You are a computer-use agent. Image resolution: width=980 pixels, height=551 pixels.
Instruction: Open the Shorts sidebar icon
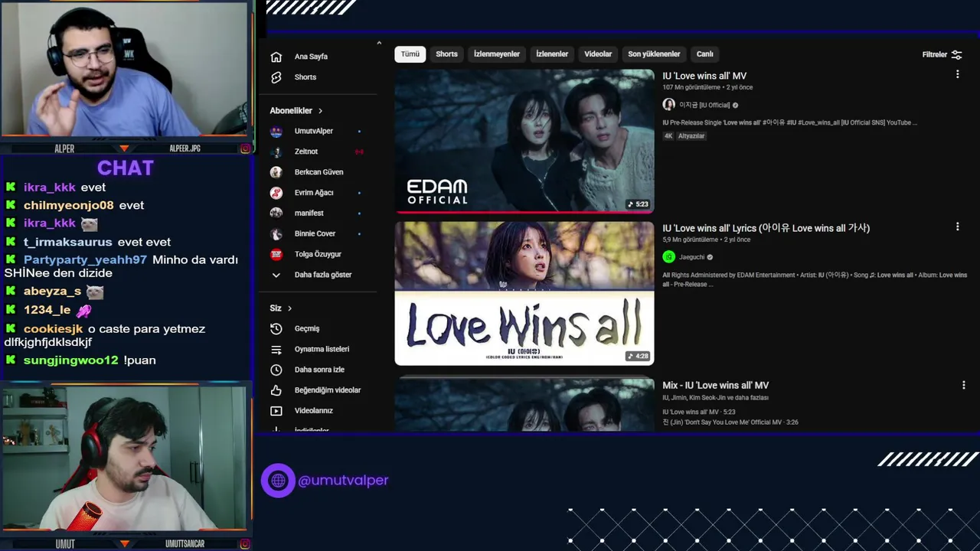[276, 77]
